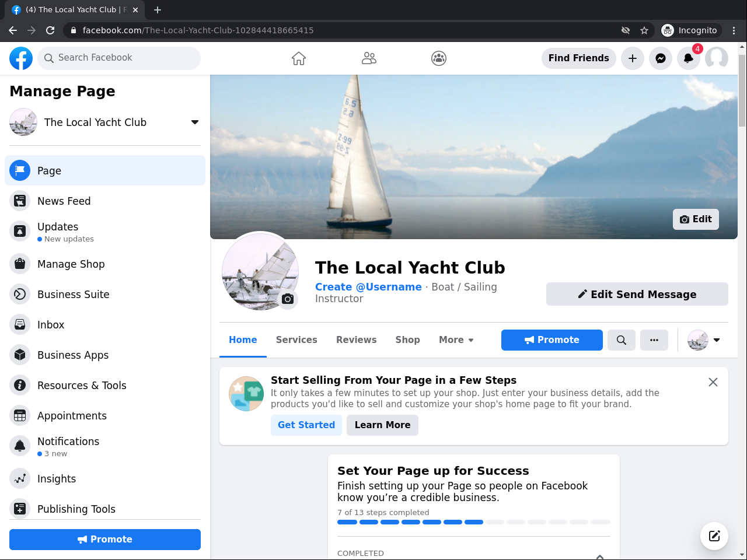Click the sailboat cover photo
Viewport: 747px width, 560px height.
[x=474, y=157]
